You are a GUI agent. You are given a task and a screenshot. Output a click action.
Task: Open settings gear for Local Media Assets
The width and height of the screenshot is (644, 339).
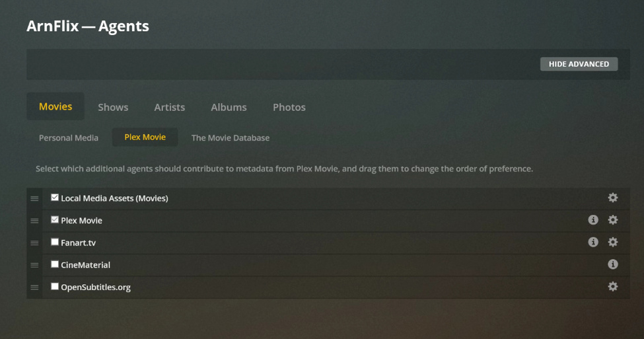click(x=612, y=198)
